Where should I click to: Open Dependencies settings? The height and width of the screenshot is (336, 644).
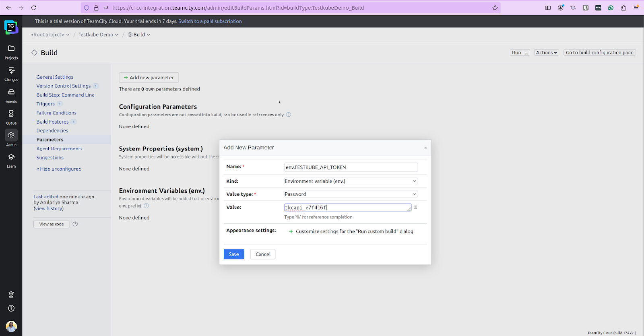click(x=52, y=130)
